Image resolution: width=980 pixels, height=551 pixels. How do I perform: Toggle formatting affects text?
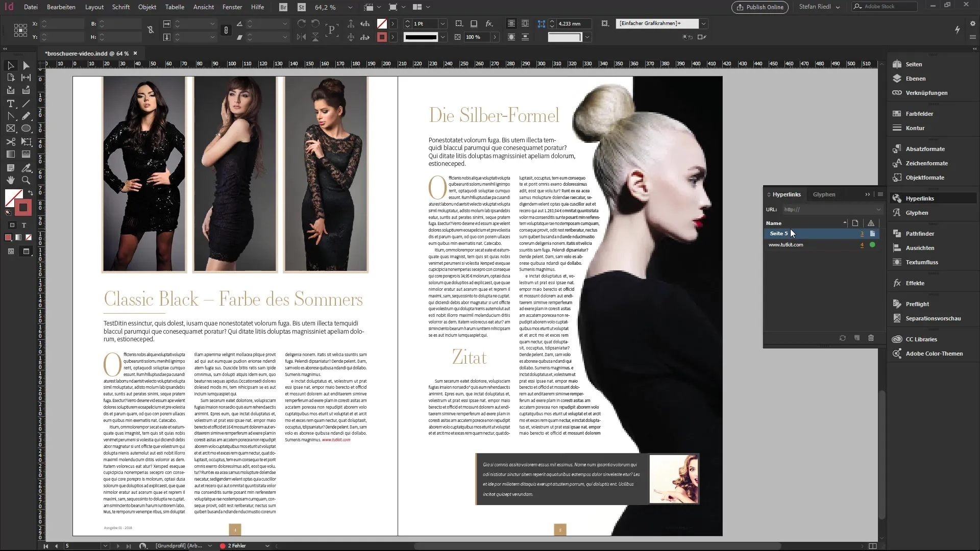tap(23, 225)
